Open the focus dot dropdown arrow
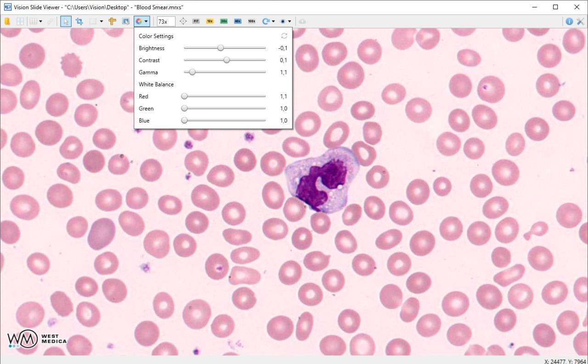Image resolution: width=588 pixels, height=364 pixels. click(289, 22)
